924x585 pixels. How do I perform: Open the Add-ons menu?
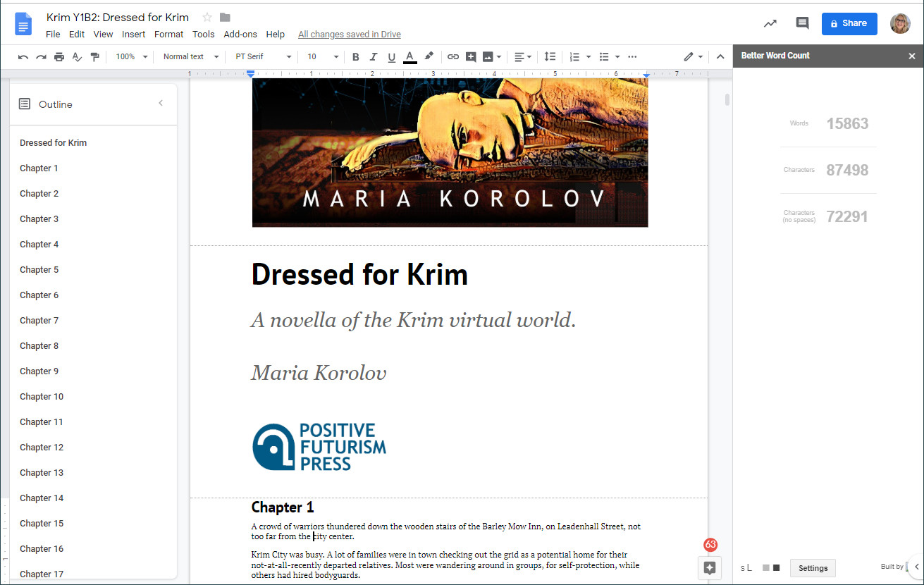click(240, 35)
